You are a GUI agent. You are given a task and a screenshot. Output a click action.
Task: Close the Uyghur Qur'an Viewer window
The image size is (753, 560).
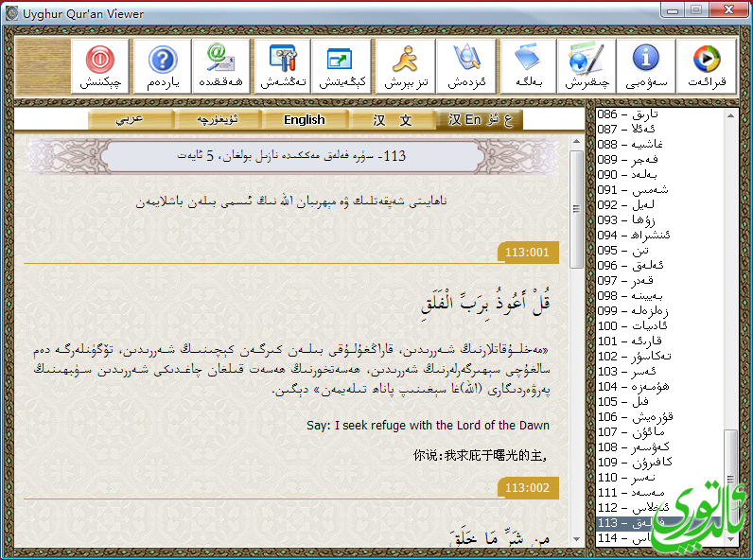[729, 9]
